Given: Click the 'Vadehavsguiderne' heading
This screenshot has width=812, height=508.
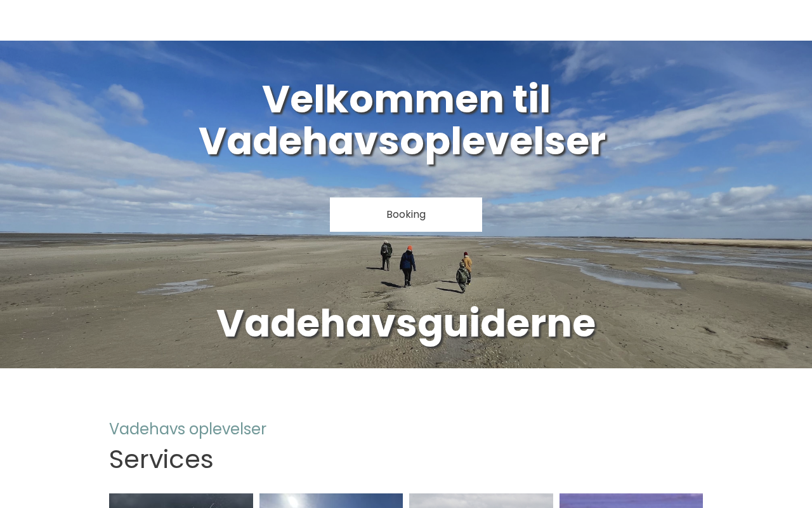Looking at the screenshot, I should click(406, 323).
